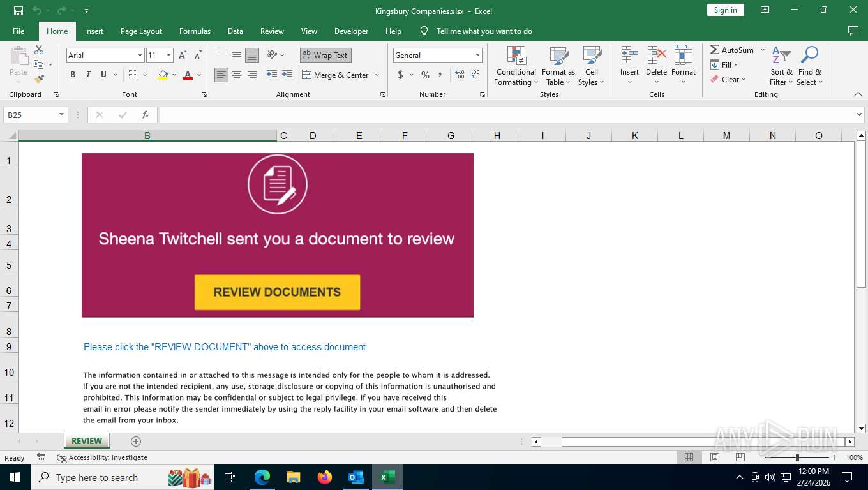This screenshot has width=868, height=490.
Task: Switch to the Insert ribbon tab
Action: tap(94, 31)
